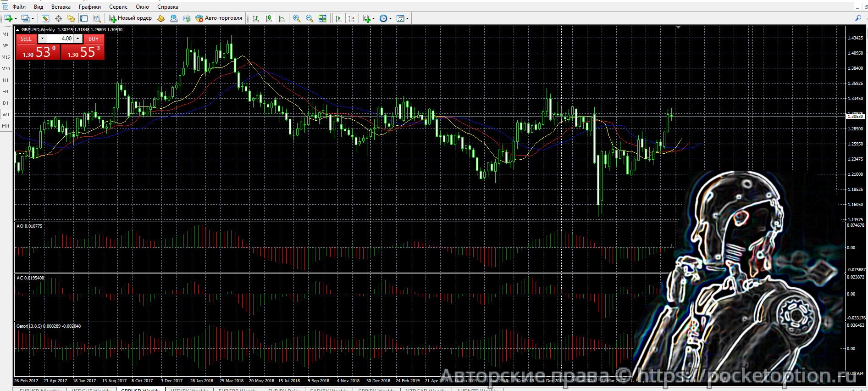Switch chart to candlesticks mode
Screen dimensions: 868x391
coord(269,18)
